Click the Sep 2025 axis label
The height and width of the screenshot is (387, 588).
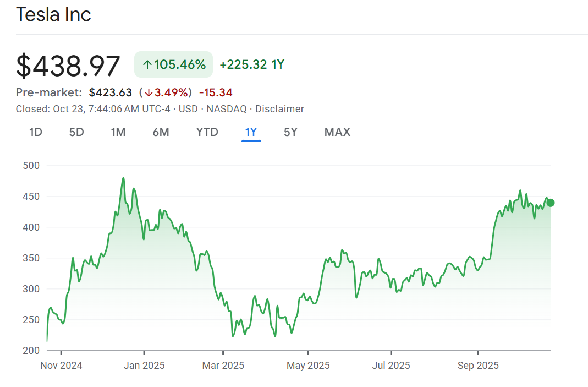(478, 365)
